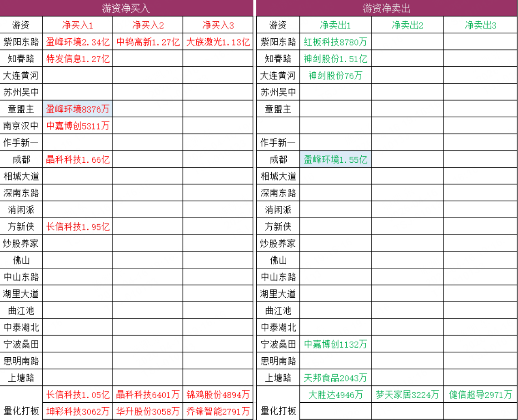518x420 pixels.
Task: Click the cell 晶科科技6401万
Action: point(148,395)
